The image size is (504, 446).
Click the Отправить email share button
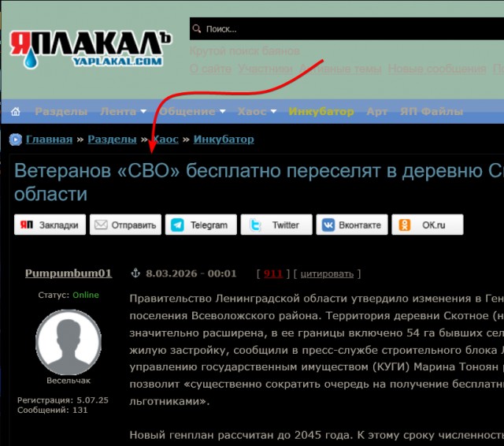click(x=125, y=225)
